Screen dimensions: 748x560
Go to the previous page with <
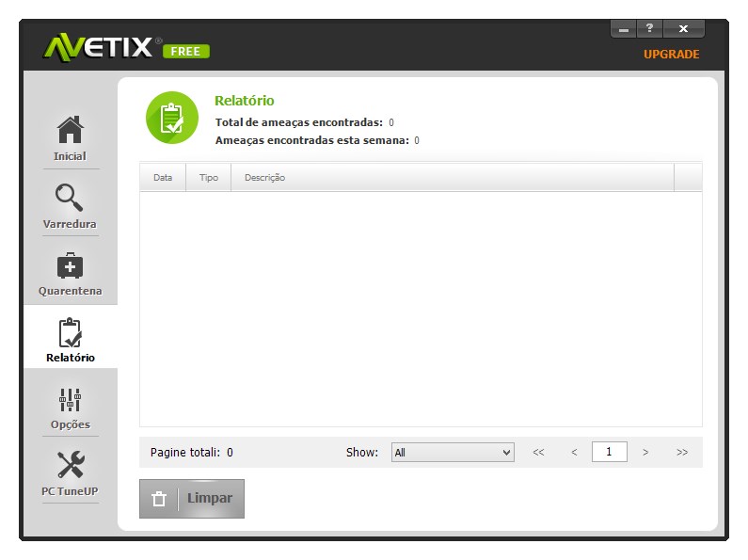click(574, 452)
